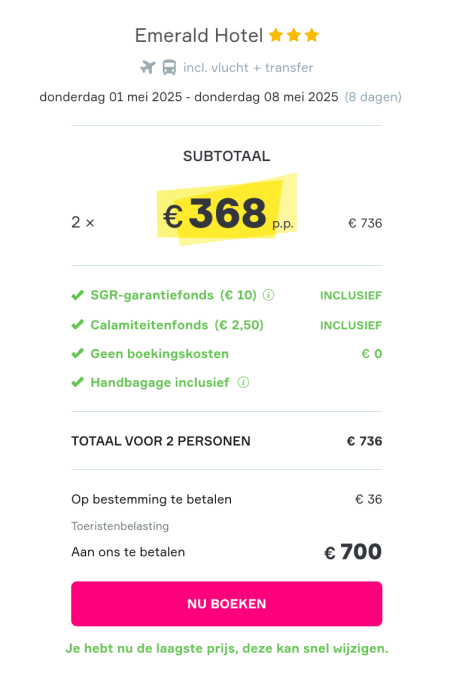Open the Handbagage inclusief info icon

click(x=243, y=382)
